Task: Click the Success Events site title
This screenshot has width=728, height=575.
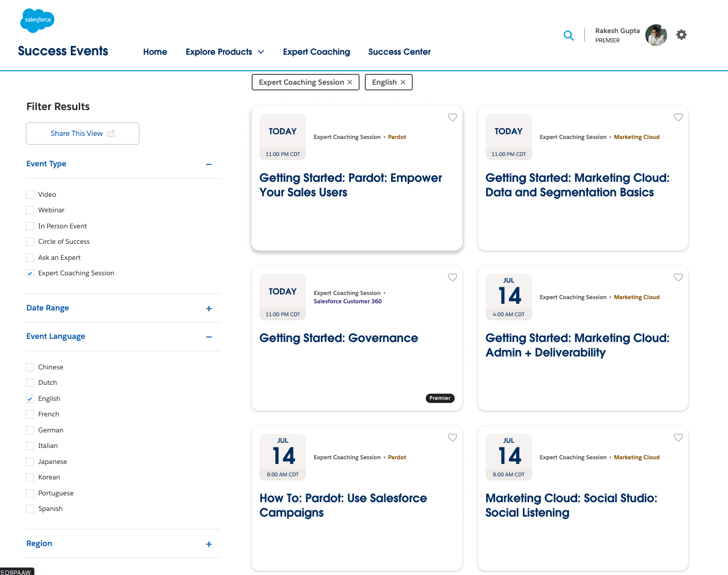Action: [x=63, y=51]
